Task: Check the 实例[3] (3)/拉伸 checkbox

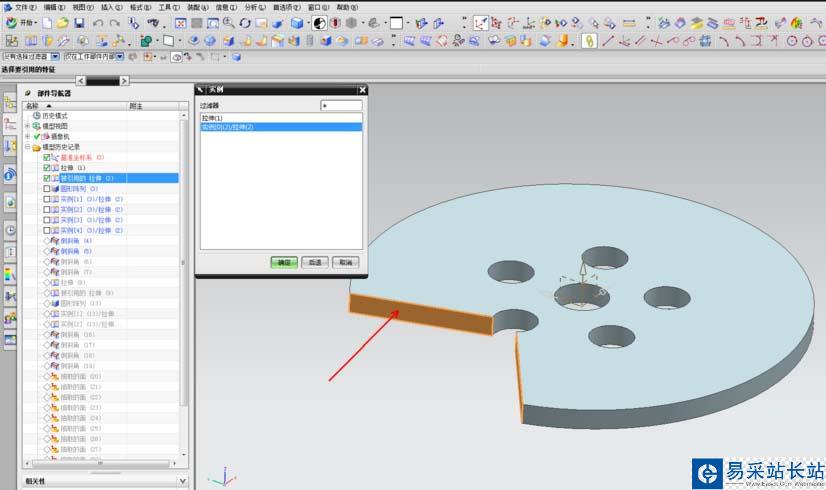Action: coord(47,220)
